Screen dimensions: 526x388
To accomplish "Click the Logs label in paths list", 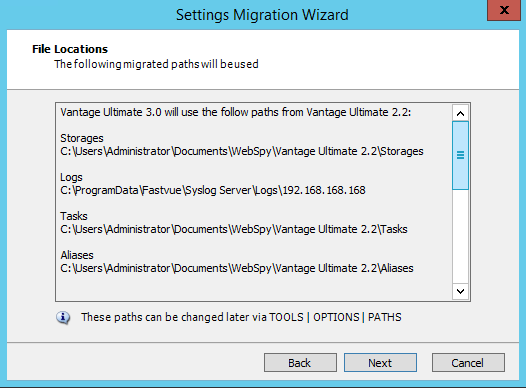I will coord(71,177).
